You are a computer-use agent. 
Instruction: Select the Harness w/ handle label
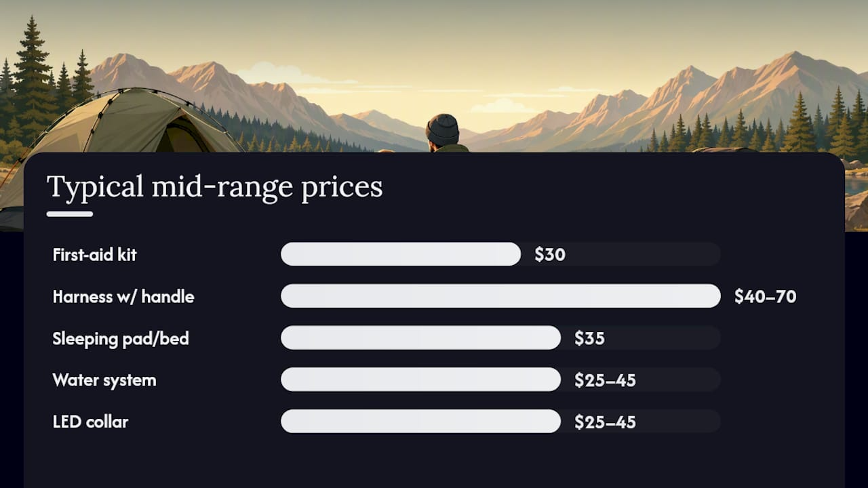[x=123, y=297]
